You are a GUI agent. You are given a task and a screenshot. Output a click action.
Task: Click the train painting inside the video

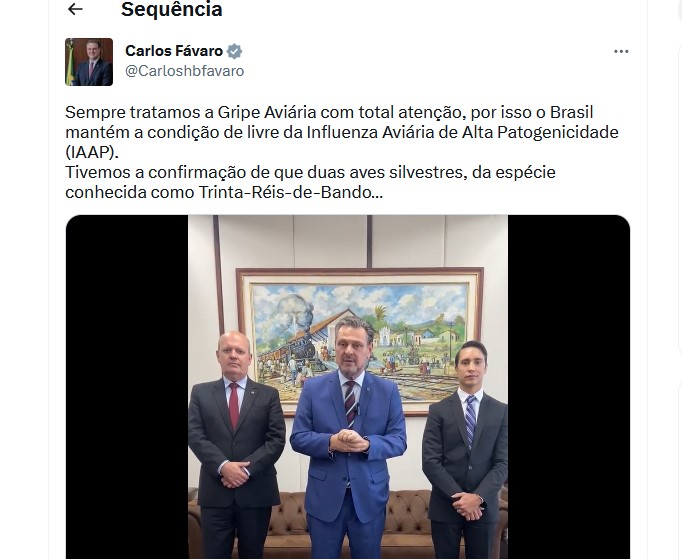click(360, 341)
